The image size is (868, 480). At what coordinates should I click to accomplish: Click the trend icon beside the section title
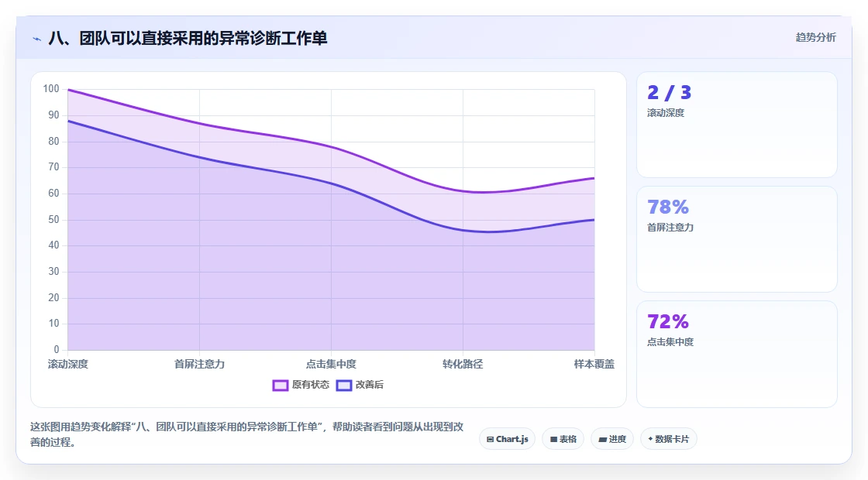37,39
